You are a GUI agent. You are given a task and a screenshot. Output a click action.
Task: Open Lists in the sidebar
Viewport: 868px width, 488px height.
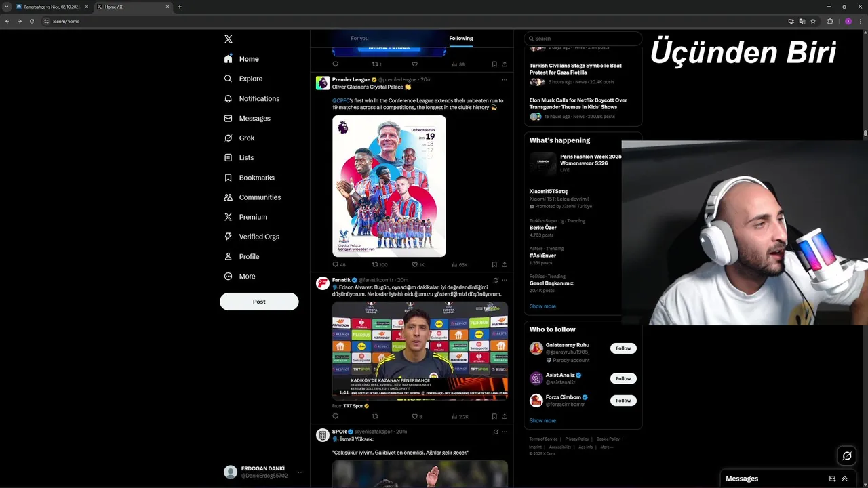pos(239,157)
